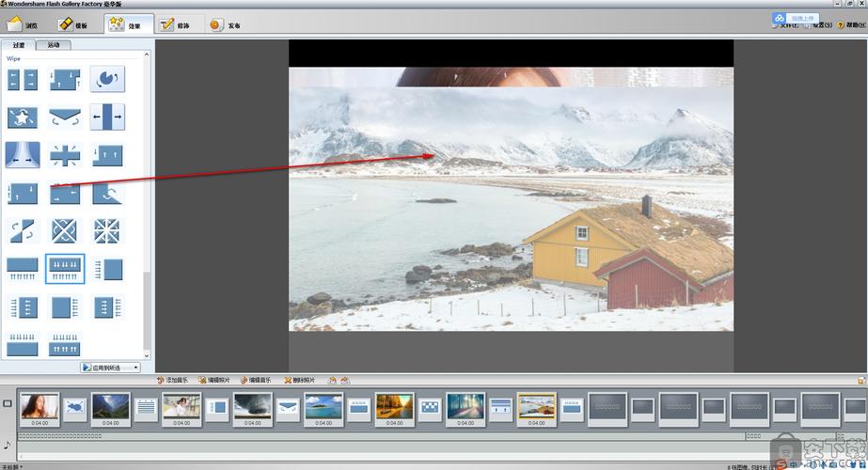Select the woman portrait thumbnail in the timeline
868x470 pixels.
[x=39, y=409]
